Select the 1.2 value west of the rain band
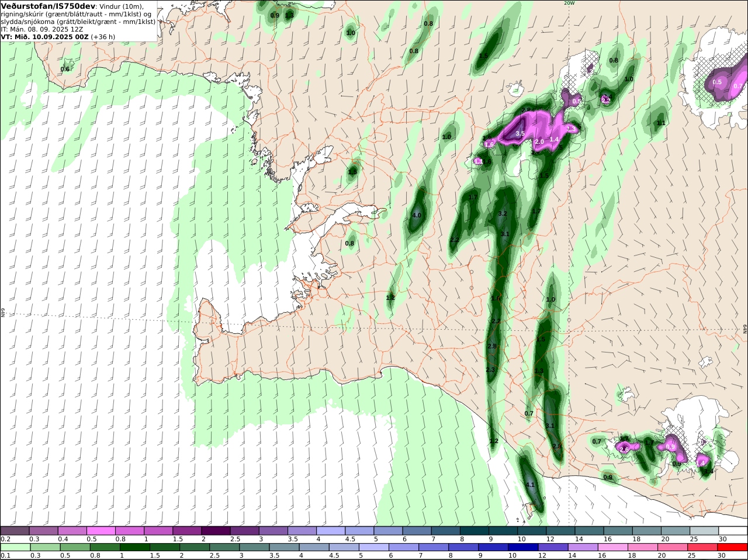This screenshot has width=748, height=560. [x=390, y=298]
